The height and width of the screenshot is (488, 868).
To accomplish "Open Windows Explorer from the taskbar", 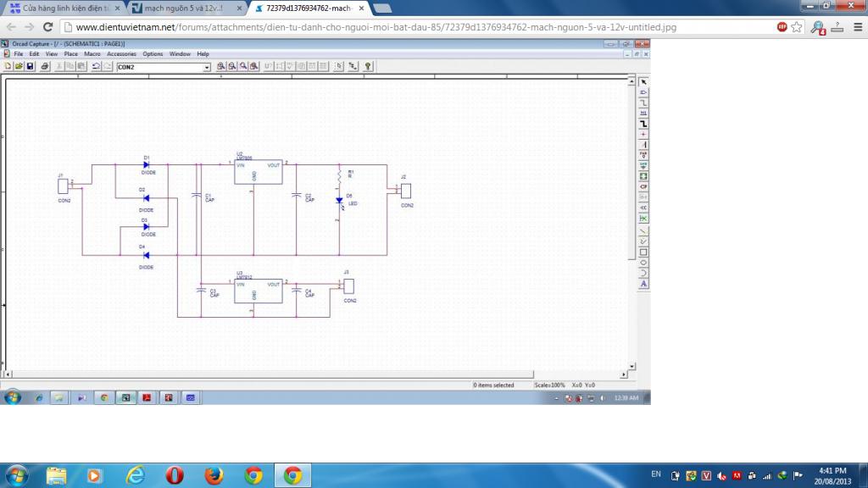I will [56, 476].
